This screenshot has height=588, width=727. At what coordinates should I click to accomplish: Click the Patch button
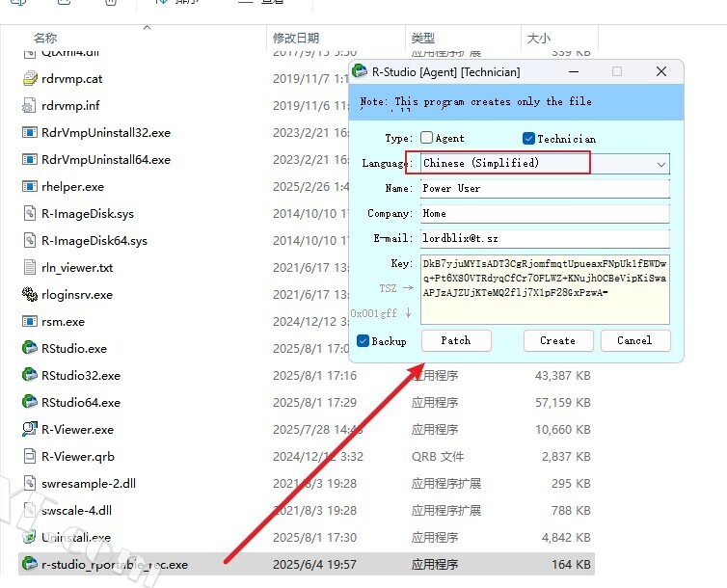pos(456,340)
